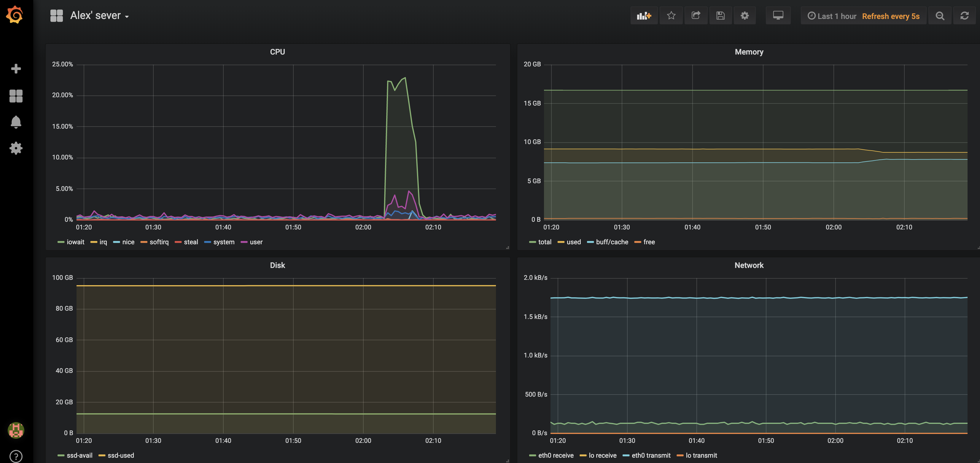Open the Create plus menu in sidebar

tap(16, 69)
